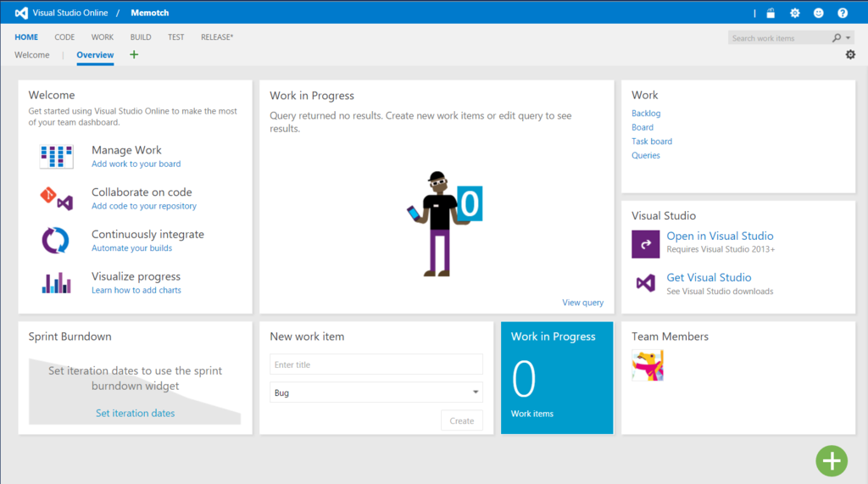868x484 pixels.
Task: Open the Queries link
Action: pyautogui.click(x=645, y=156)
